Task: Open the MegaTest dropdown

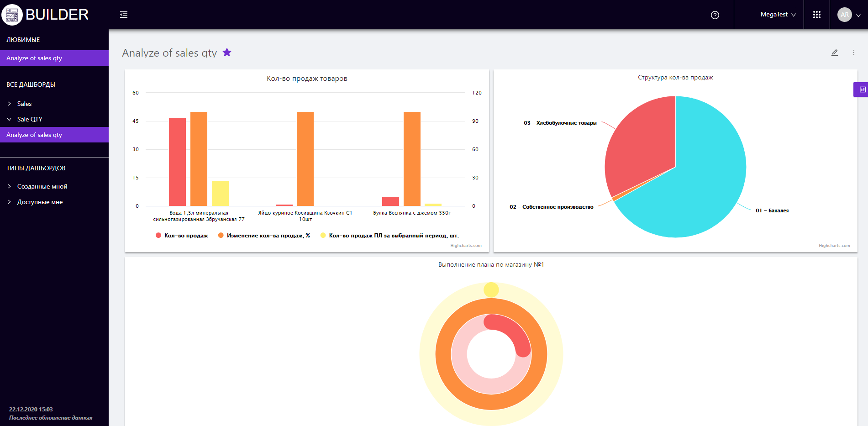Action: click(x=778, y=15)
